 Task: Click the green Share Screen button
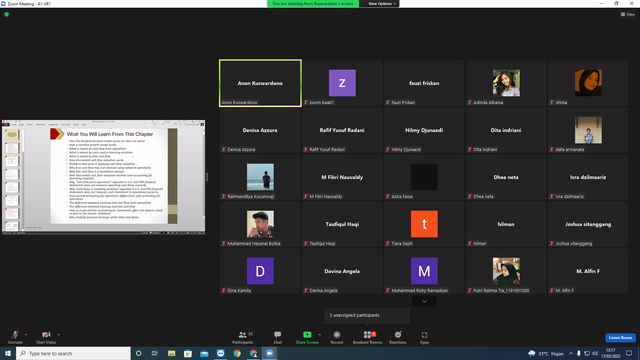point(307,337)
